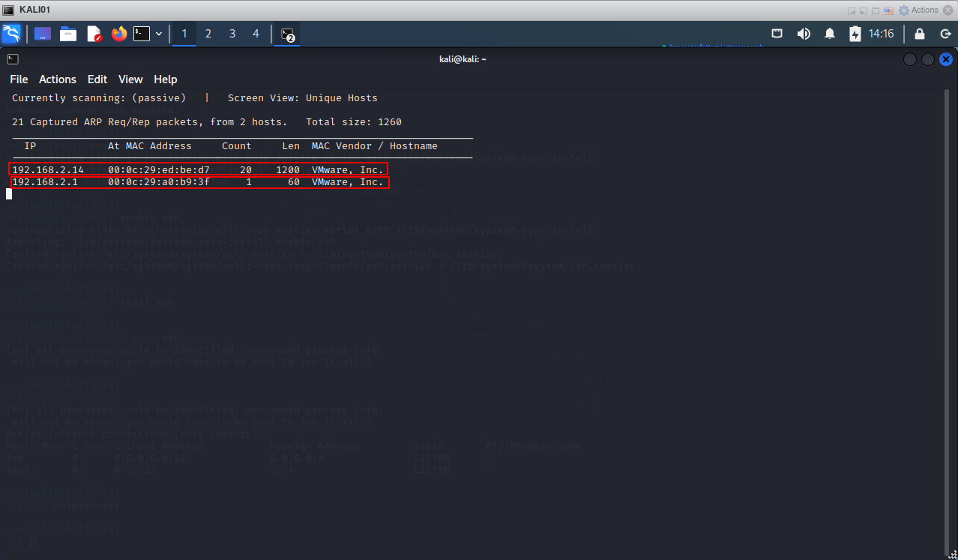Switch to workspace 4
This screenshot has height=560, width=958.
[x=256, y=34]
